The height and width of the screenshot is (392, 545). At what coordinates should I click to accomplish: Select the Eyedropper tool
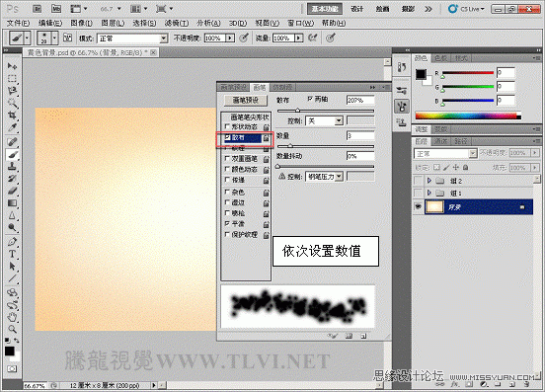[12, 127]
